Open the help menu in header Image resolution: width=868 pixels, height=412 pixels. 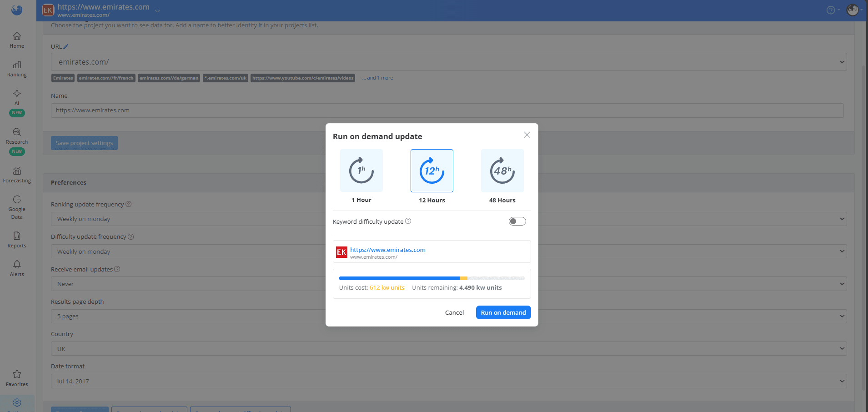pyautogui.click(x=833, y=10)
